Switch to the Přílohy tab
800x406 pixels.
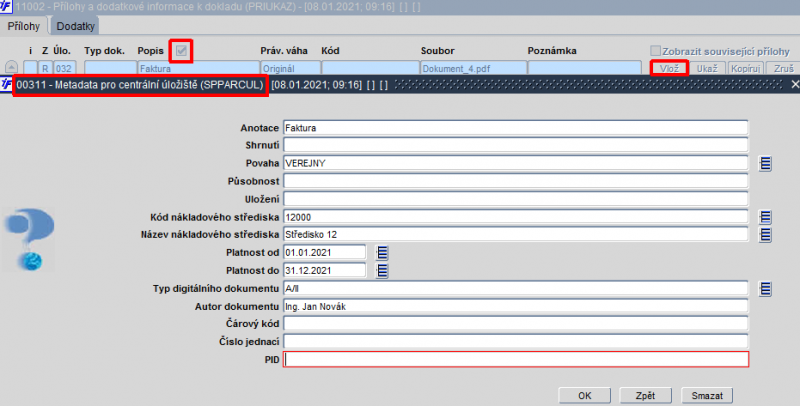click(x=23, y=26)
